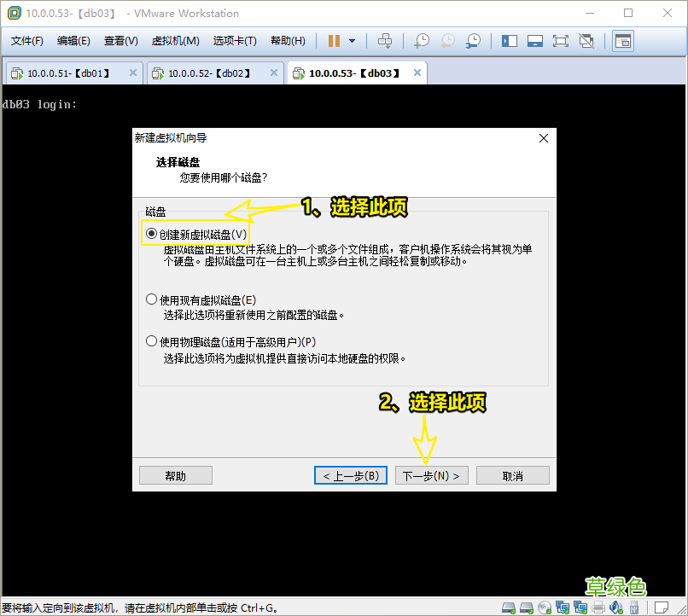Pause the virtual machine with the orange pause icon
Screen dimensions: 688x616
(x=334, y=41)
